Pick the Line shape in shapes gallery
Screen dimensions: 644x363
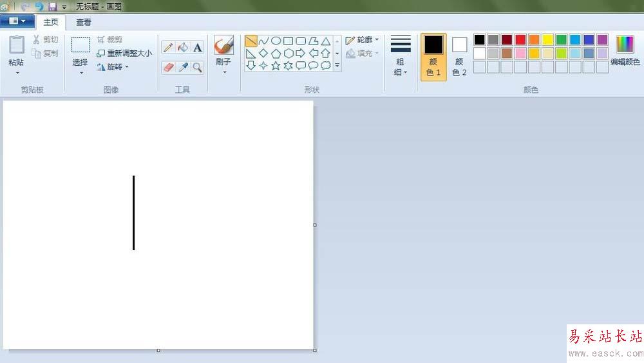coord(251,41)
